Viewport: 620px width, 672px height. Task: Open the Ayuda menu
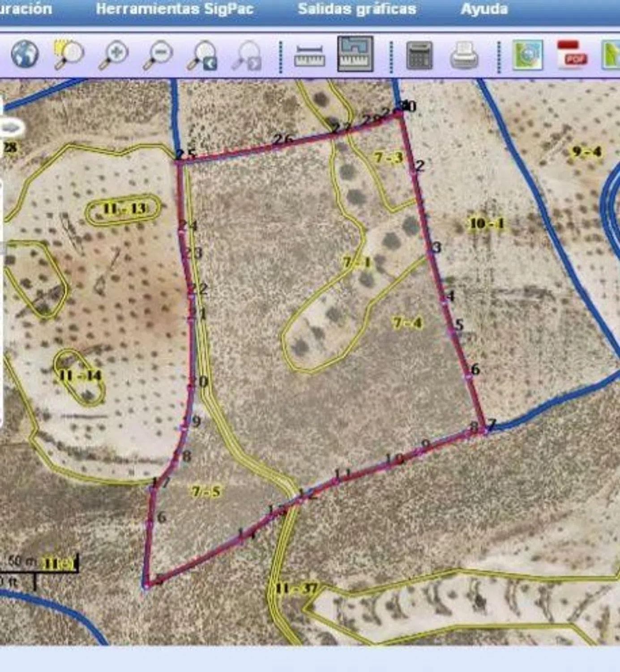pyautogui.click(x=484, y=9)
